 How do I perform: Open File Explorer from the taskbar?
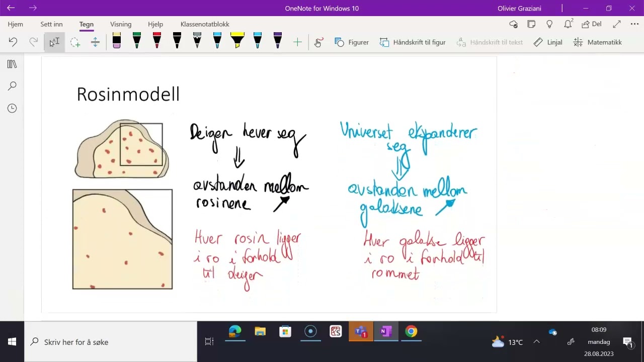click(x=260, y=332)
